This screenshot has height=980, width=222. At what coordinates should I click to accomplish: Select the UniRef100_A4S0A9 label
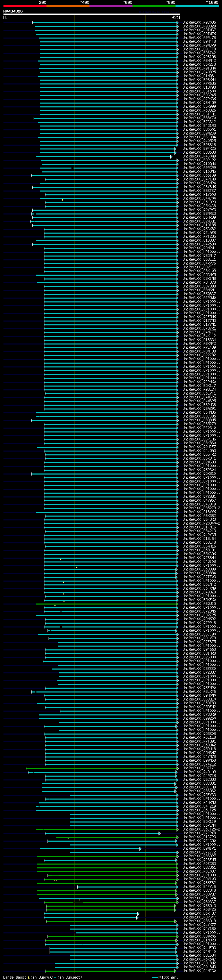click(199, 156)
